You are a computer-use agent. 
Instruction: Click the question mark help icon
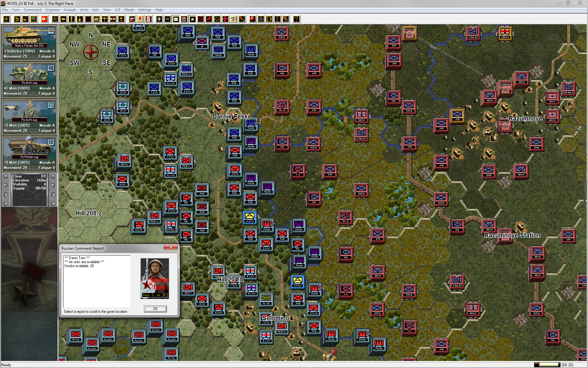pyautogui.click(x=296, y=19)
